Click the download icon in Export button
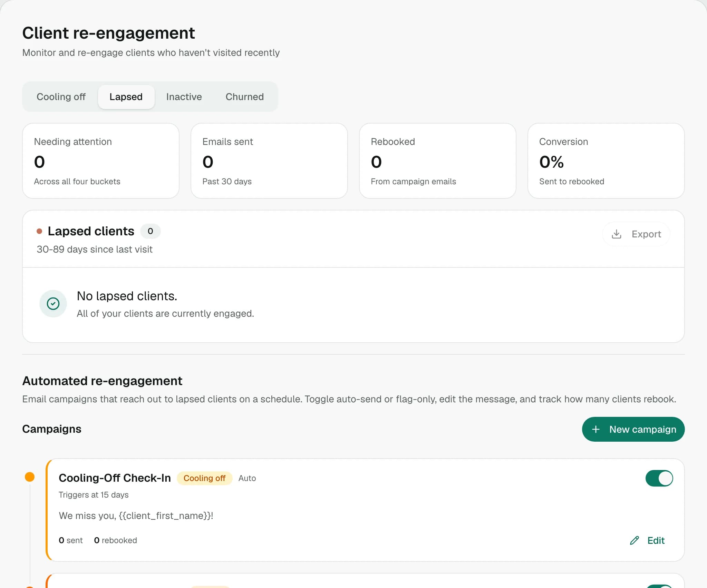The width and height of the screenshot is (707, 588). (x=616, y=234)
